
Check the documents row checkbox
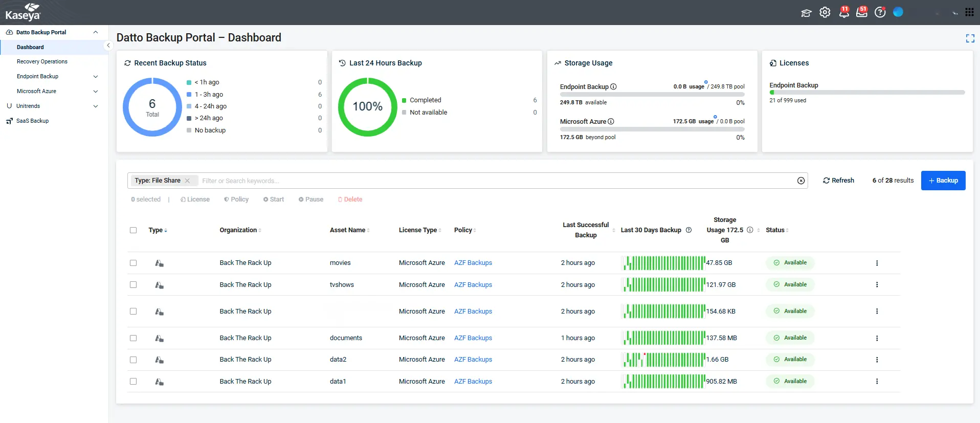coord(133,338)
